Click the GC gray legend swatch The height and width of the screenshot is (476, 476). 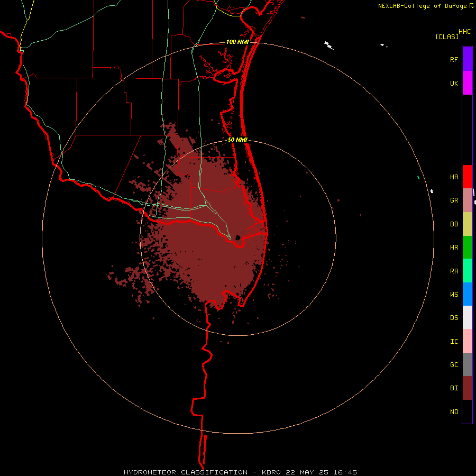467,364
